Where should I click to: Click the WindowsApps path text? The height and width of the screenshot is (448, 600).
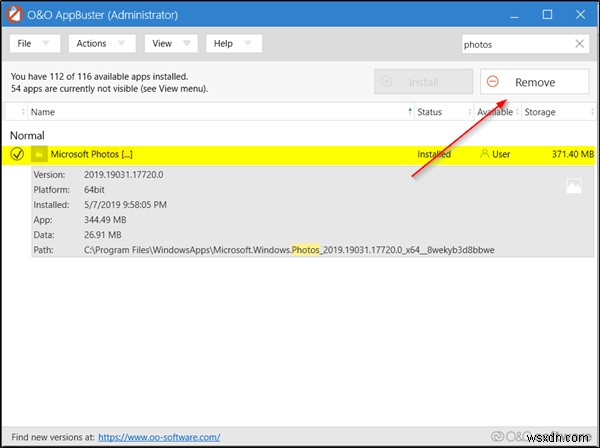tap(289, 250)
